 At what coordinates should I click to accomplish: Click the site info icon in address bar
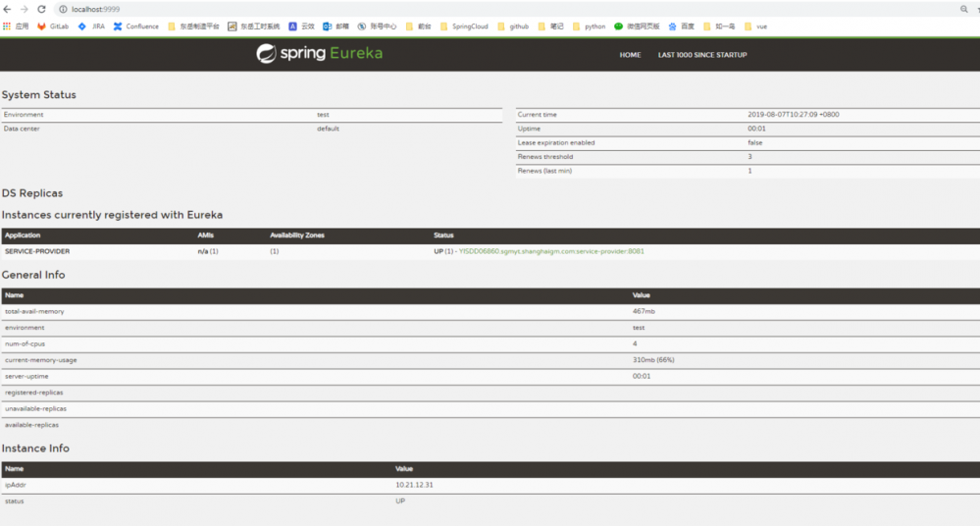(63, 10)
